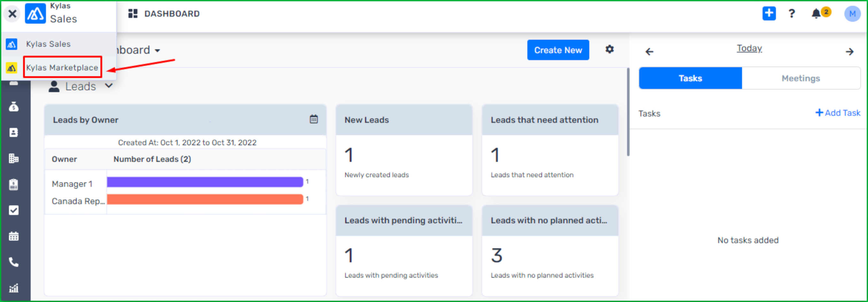Expand the dashboard name dropdown arrow
The height and width of the screenshot is (302, 868).
(x=157, y=51)
